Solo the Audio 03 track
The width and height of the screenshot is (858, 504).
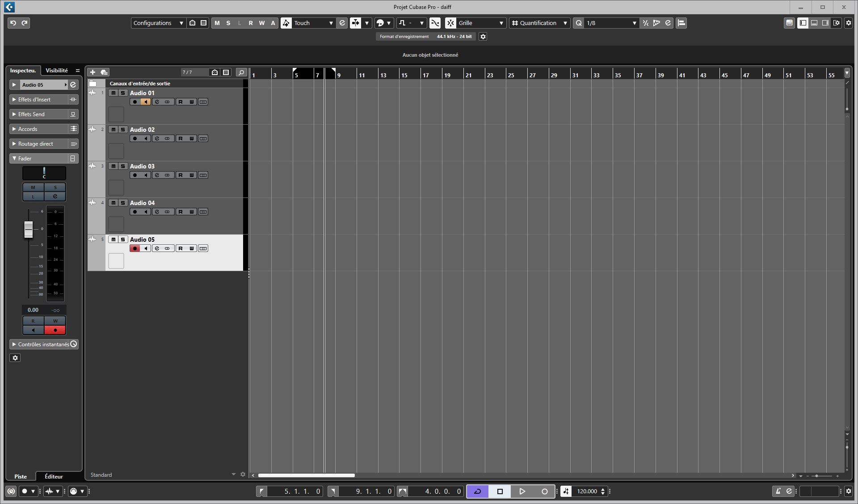tap(122, 166)
